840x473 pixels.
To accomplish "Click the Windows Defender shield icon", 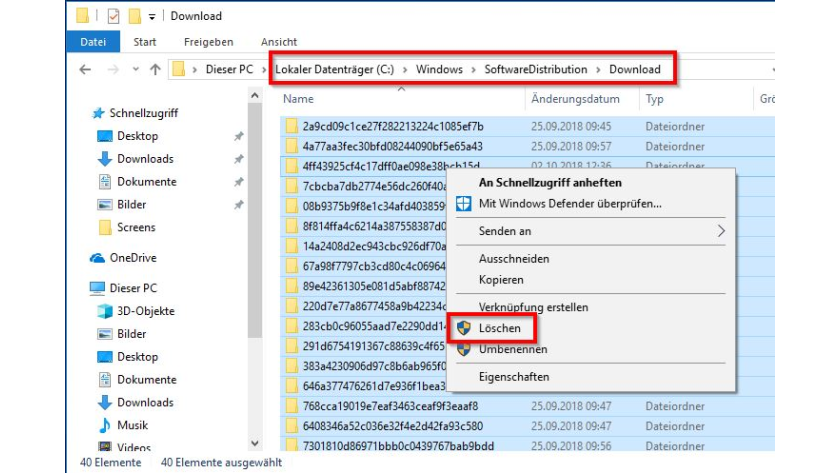I will coord(463,204).
